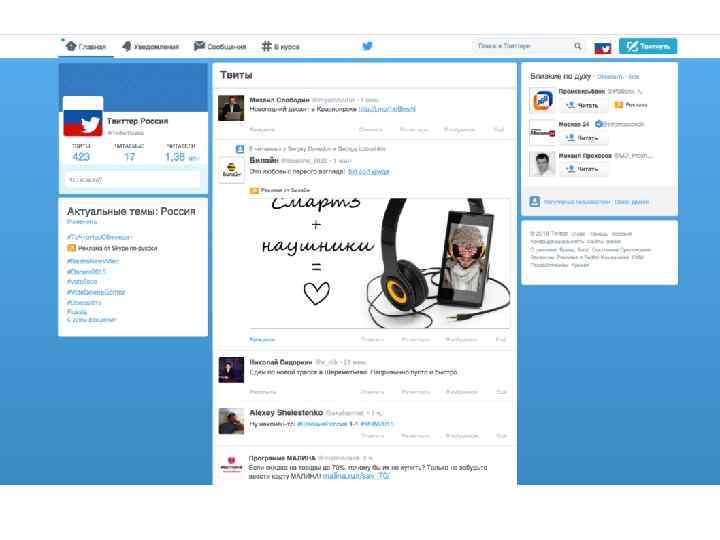
Task: Click Все link in suggestions panel
Action: [634, 76]
